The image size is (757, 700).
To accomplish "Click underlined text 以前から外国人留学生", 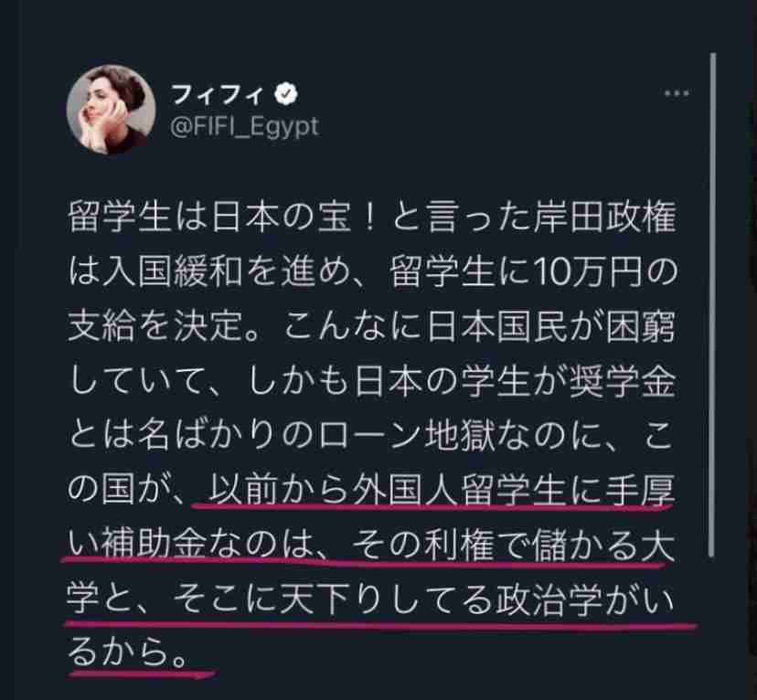I will click(386, 490).
